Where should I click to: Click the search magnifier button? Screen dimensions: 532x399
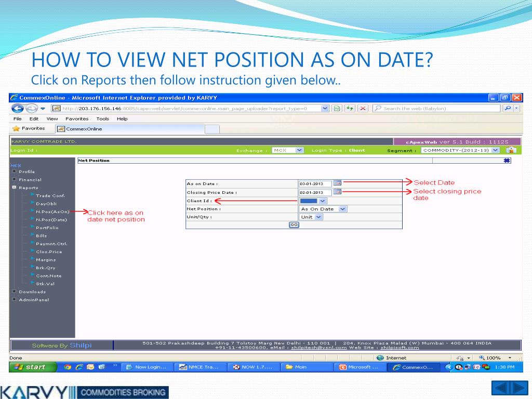pyautogui.click(x=508, y=108)
